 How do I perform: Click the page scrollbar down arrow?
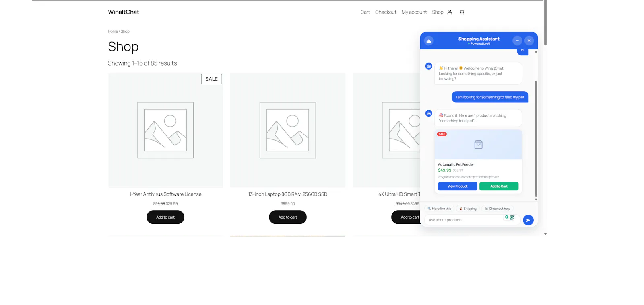coord(545,234)
